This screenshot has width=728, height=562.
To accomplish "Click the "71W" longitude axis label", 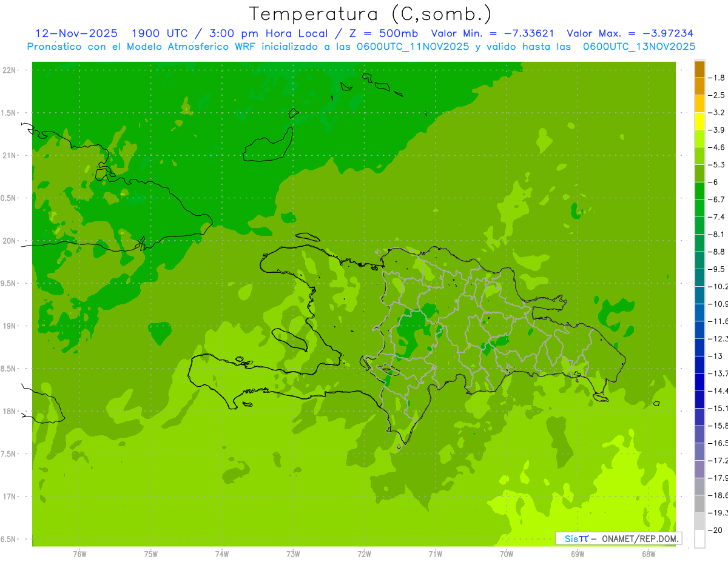I will (x=436, y=554).
